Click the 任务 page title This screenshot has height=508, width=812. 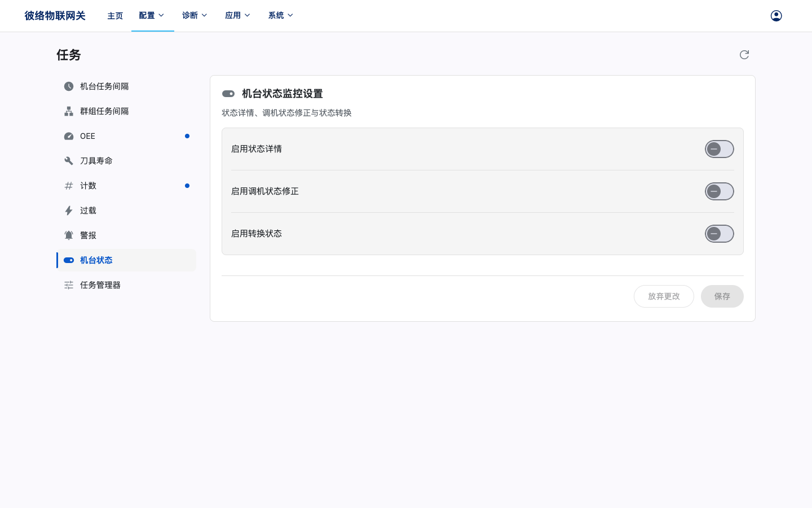click(69, 55)
